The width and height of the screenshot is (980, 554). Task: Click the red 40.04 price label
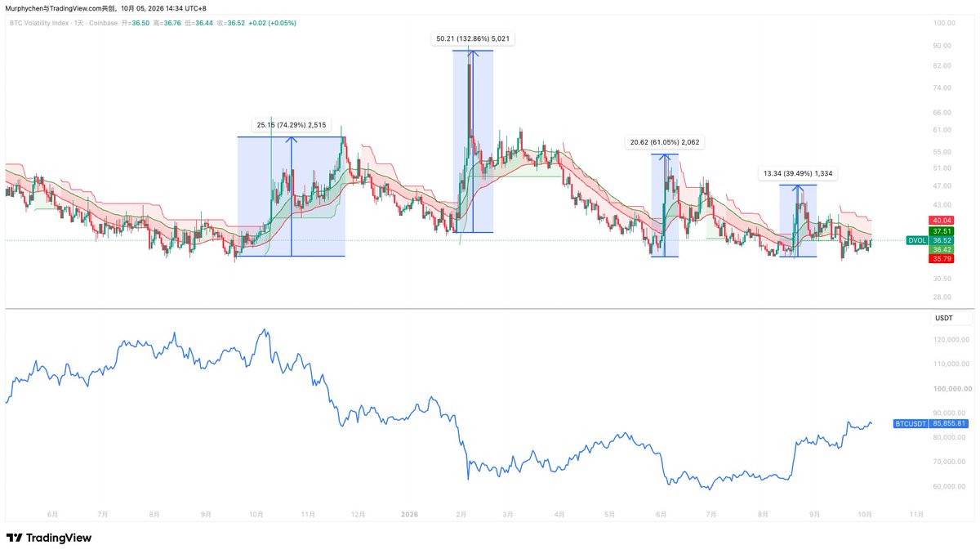942,221
